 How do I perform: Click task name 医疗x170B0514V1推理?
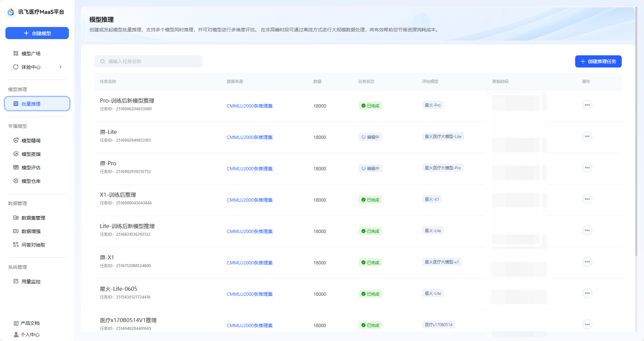(x=128, y=320)
